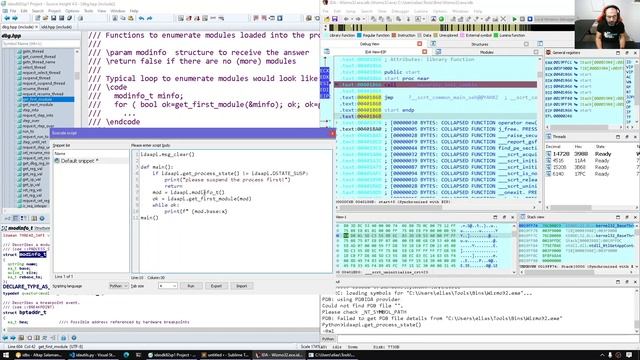Cancel X icon in IDA toolbar
The height and width of the screenshot is (360, 640).
[x=503, y=19]
